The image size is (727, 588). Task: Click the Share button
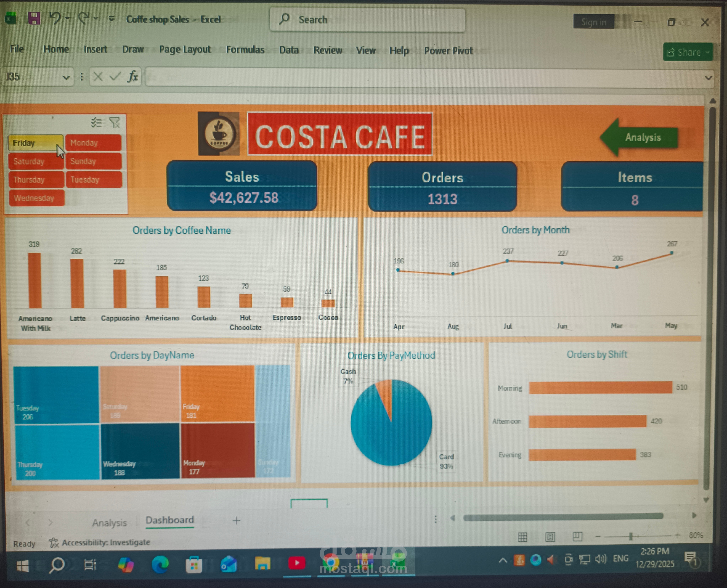click(688, 52)
